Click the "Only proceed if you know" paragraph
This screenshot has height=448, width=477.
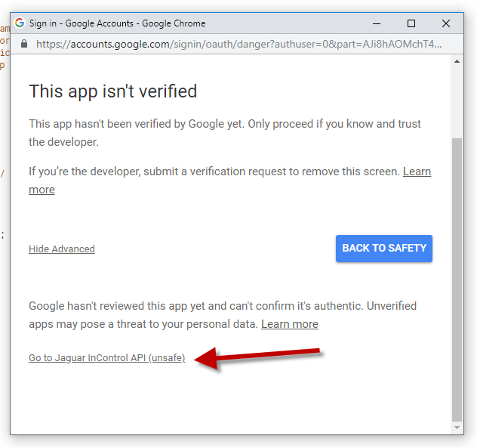225,133
